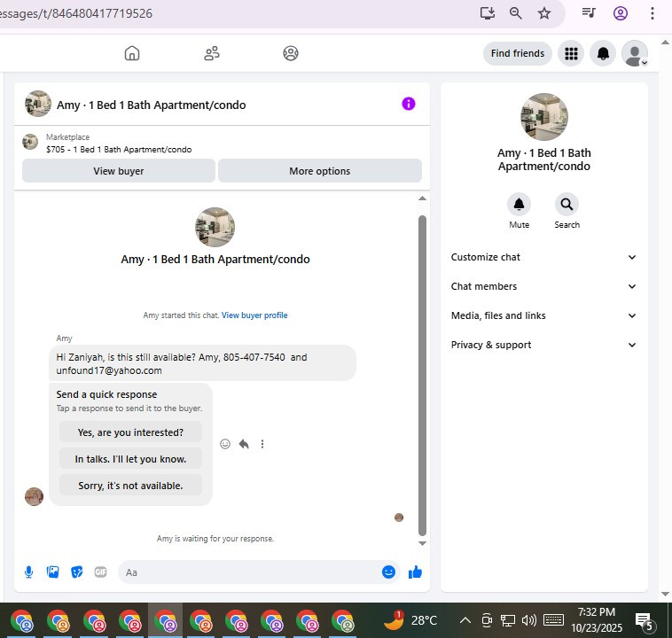This screenshot has width=672, height=638.
Task: Click the chat vertical scrollbar thumb
Action: coord(422,376)
